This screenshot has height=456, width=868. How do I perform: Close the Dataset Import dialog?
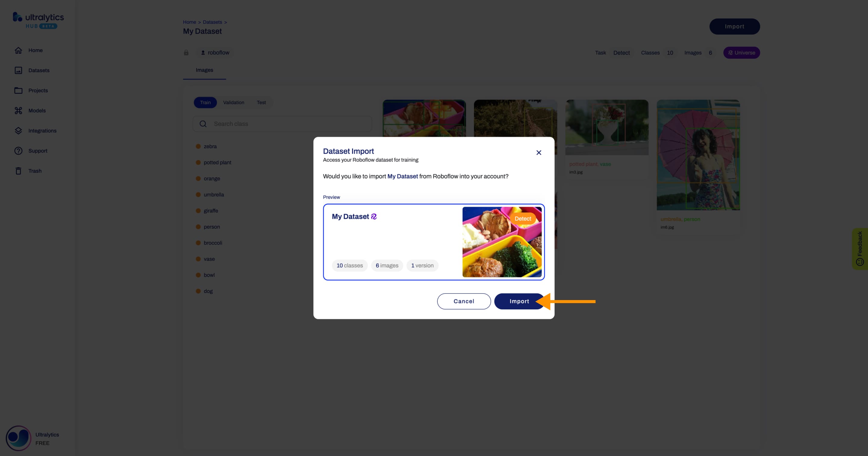539,152
